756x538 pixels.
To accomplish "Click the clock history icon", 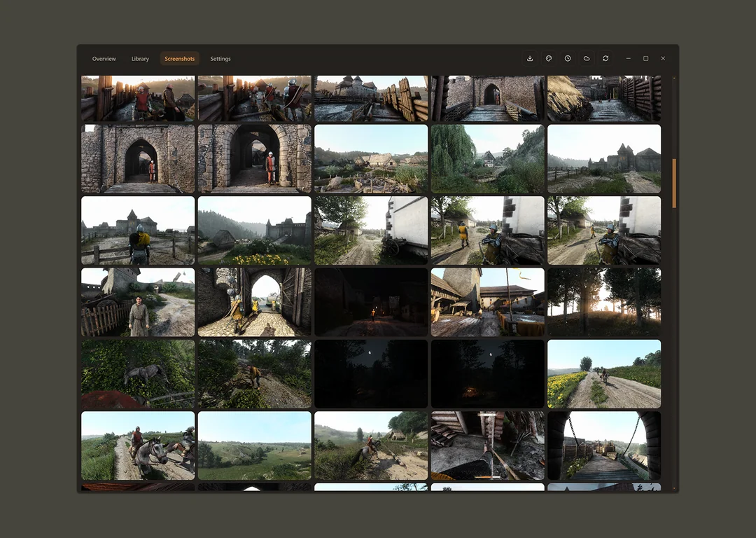I will coord(568,58).
